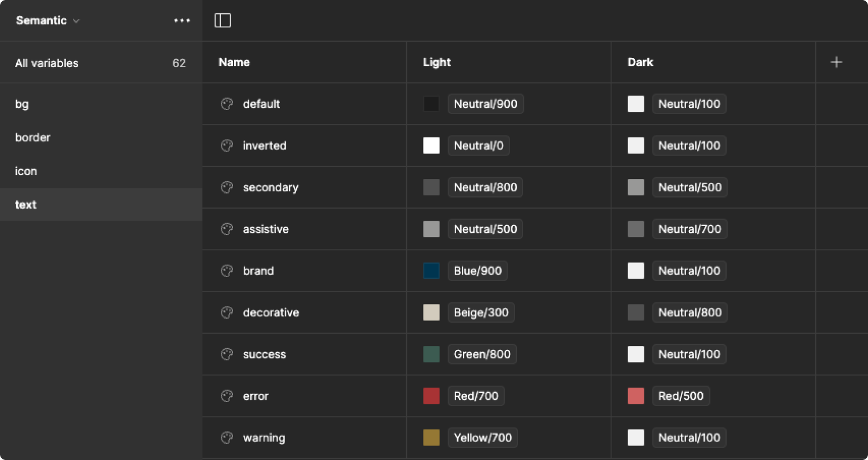The height and width of the screenshot is (460, 868).
Task: Click the palette icon beside brand
Action: tap(226, 271)
